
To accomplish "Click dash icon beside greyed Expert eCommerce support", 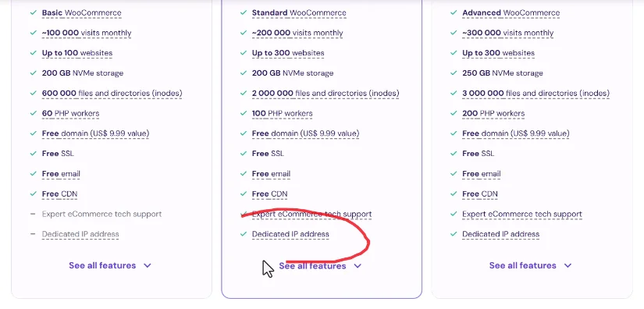I will [33, 215].
